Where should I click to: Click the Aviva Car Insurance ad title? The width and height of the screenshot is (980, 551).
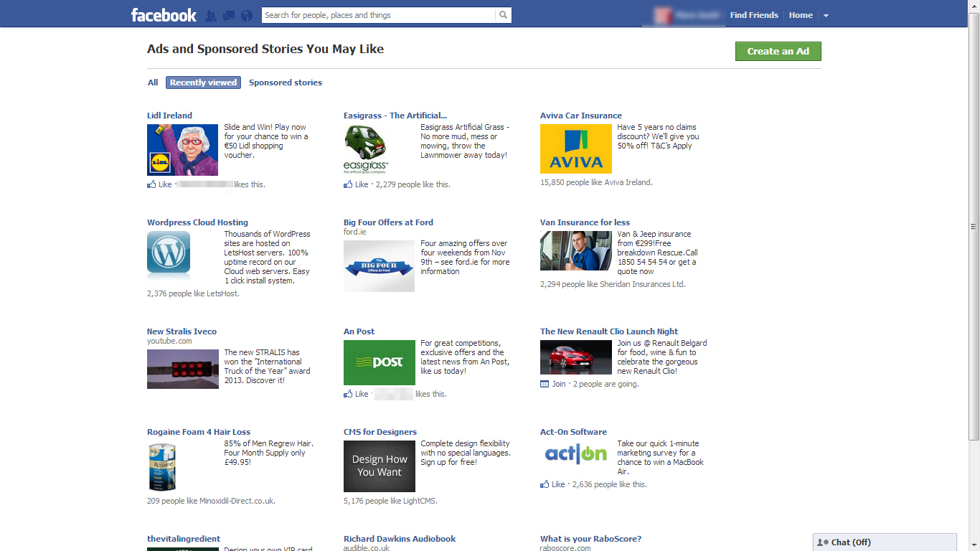(x=580, y=116)
